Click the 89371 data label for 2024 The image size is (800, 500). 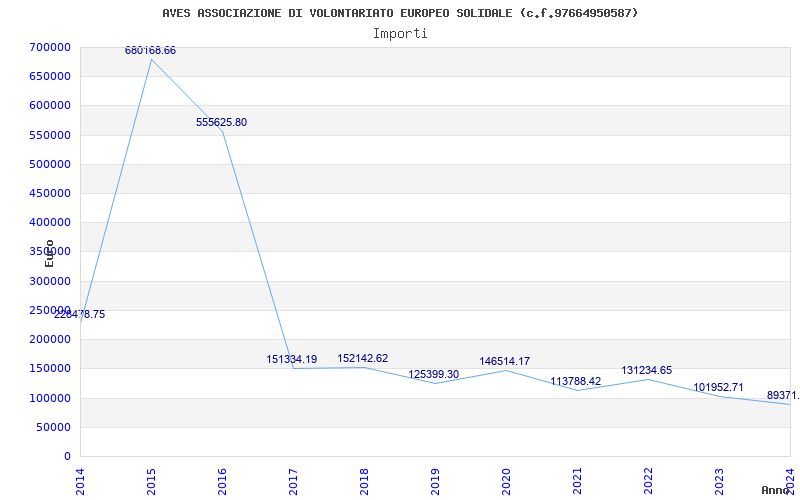click(783, 396)
